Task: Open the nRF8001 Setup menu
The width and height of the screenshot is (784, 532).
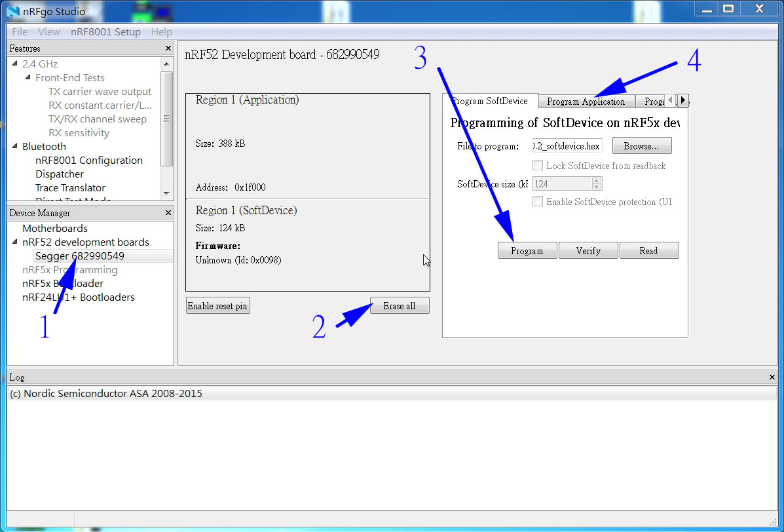Action: point(105,32)
